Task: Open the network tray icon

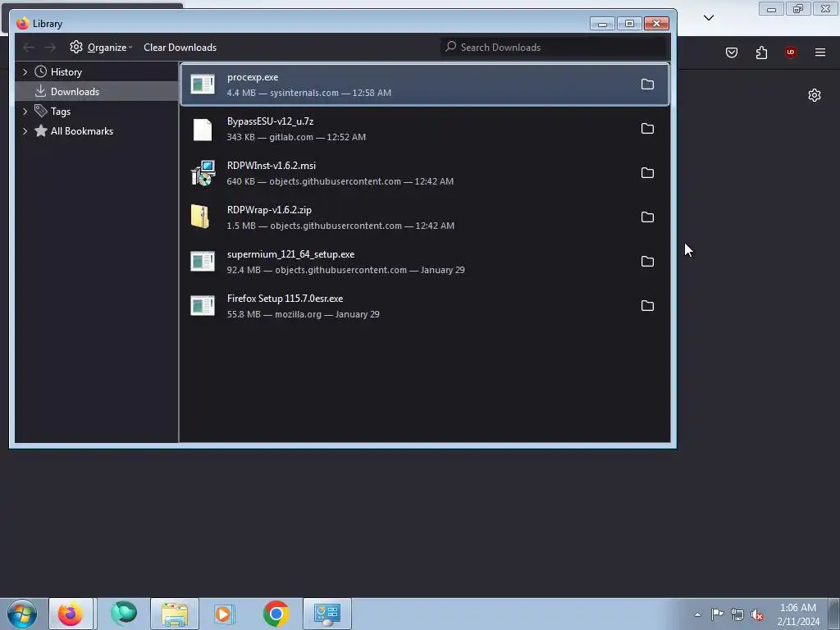Action: coord(737,614)
